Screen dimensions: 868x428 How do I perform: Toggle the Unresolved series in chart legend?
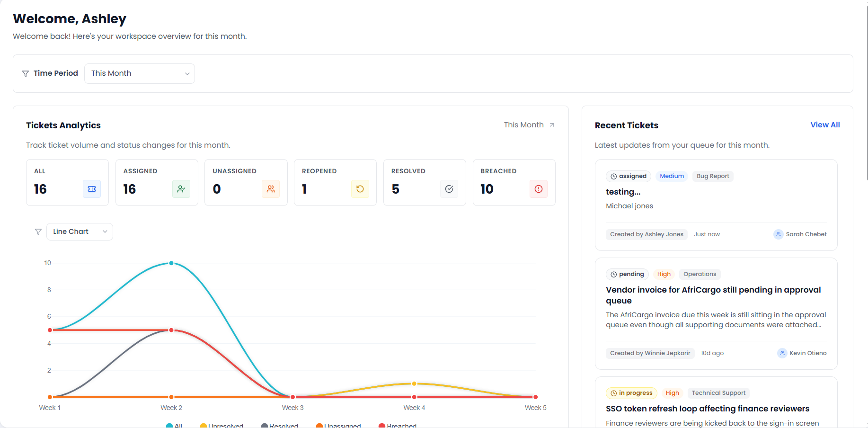221,425
